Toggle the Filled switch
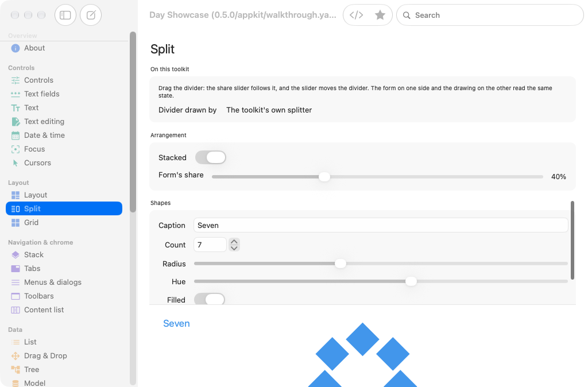This screenshot has height=387, width=588. [209, 300]
